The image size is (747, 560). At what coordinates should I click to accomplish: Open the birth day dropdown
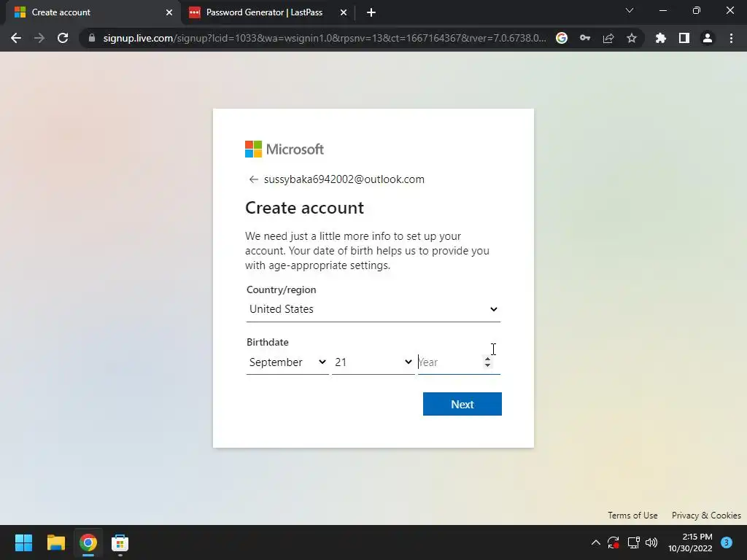coord(373,362)
